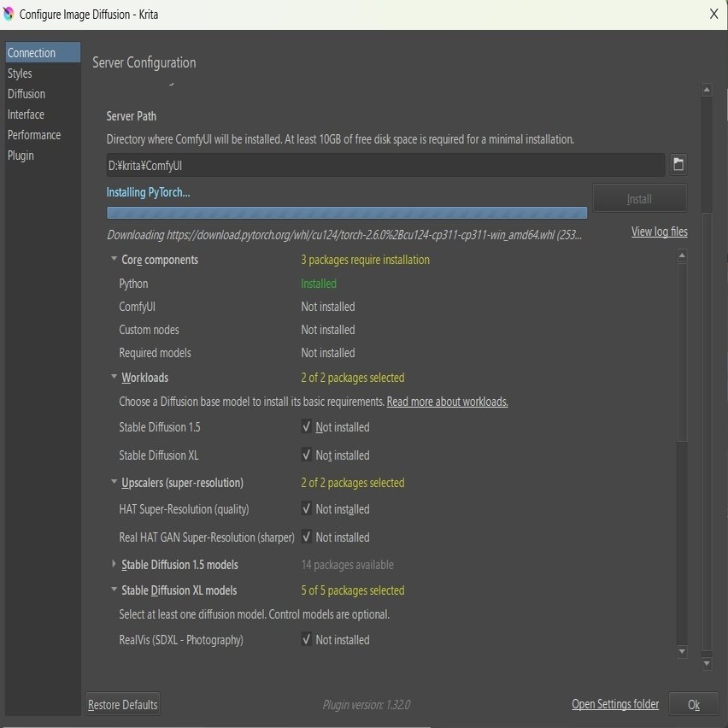Go to the Performance settings page
This screenshot has height=728, width=728.
(x=43, y=135)
